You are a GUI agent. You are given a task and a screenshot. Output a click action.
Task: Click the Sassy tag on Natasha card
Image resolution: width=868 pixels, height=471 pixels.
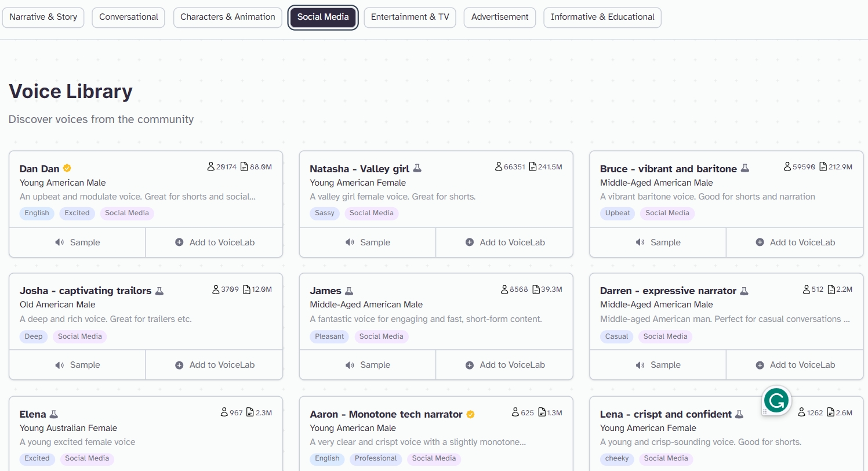(325, 213)
